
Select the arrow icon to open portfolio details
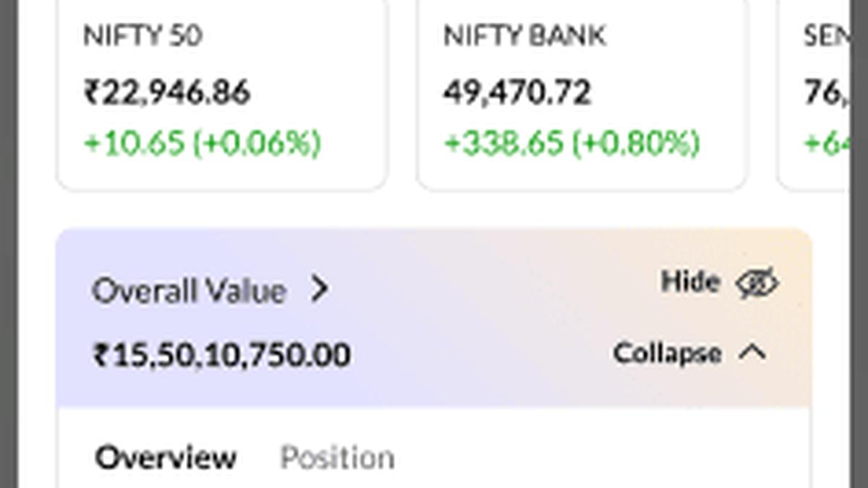tap(321, 290)
